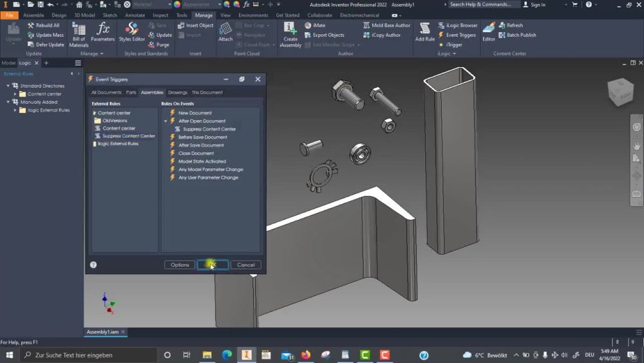Screen dimensions: 644x363
Task: Click Cancel in Event Triggers dialog
Action: point(245,265)
